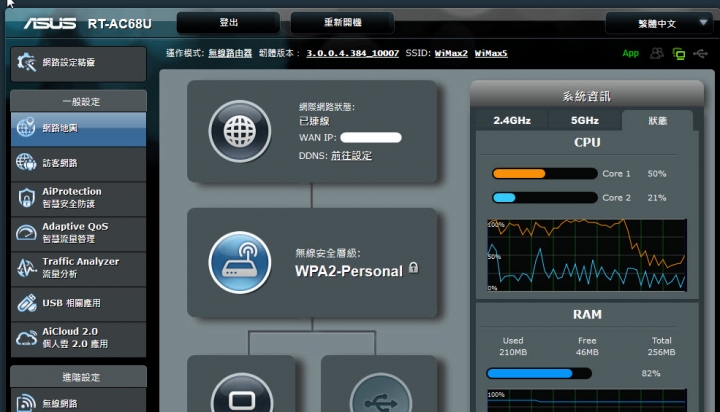Viewport: 720px width, 412px height.
Task: Click the DDNS 前往設定 link
Action: tap(351, 156)
